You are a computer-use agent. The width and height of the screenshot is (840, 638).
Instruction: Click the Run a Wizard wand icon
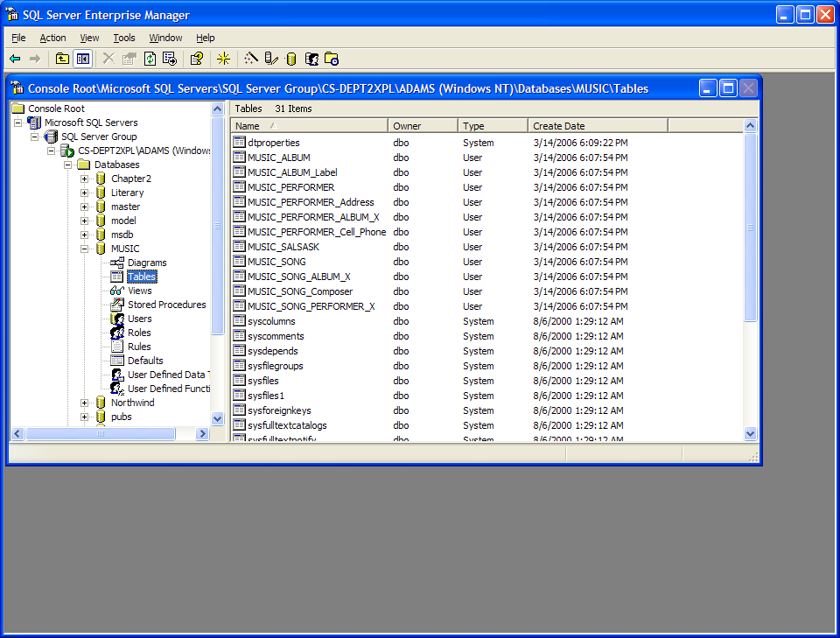coord(251,59)
